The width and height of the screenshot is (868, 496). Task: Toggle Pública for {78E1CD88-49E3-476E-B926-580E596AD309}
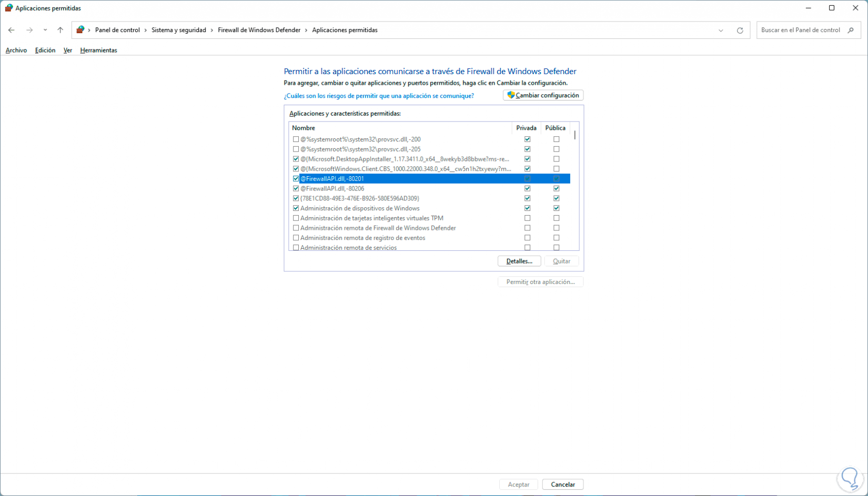pos(556,198)
